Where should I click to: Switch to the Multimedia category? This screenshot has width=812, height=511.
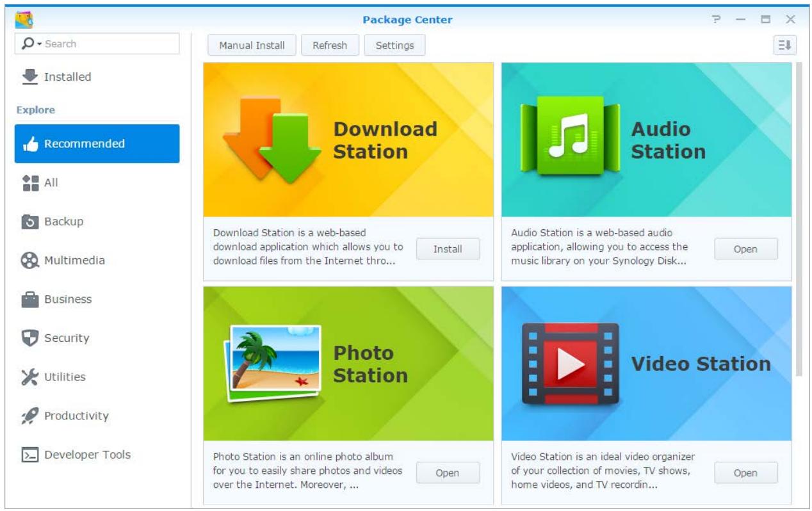pyautogui.click(x=97, y=261)
